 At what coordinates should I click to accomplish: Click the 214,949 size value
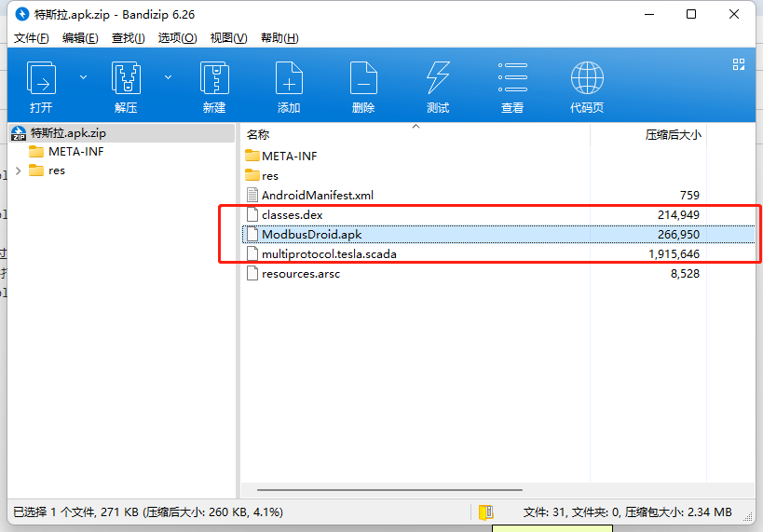pyautogui.click(x=678, y=214)
